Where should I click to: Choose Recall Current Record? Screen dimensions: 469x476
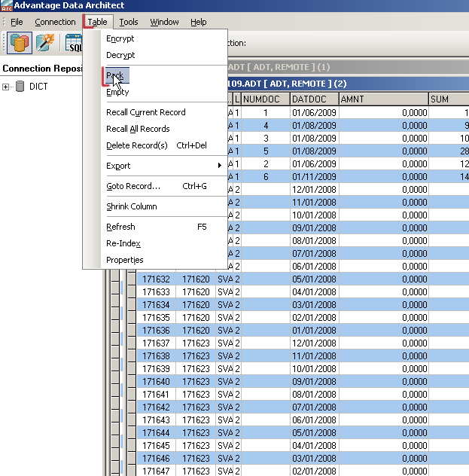pyautogui.click(x=164, y=112)
